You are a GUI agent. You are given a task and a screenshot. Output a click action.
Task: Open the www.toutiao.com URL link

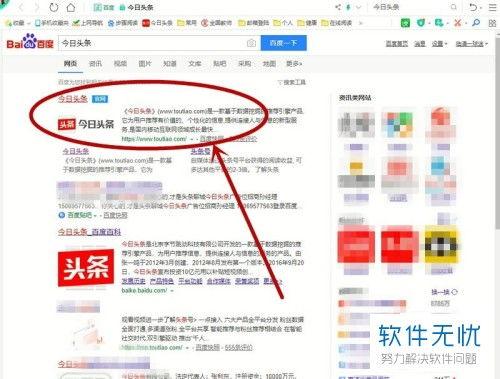154,139
